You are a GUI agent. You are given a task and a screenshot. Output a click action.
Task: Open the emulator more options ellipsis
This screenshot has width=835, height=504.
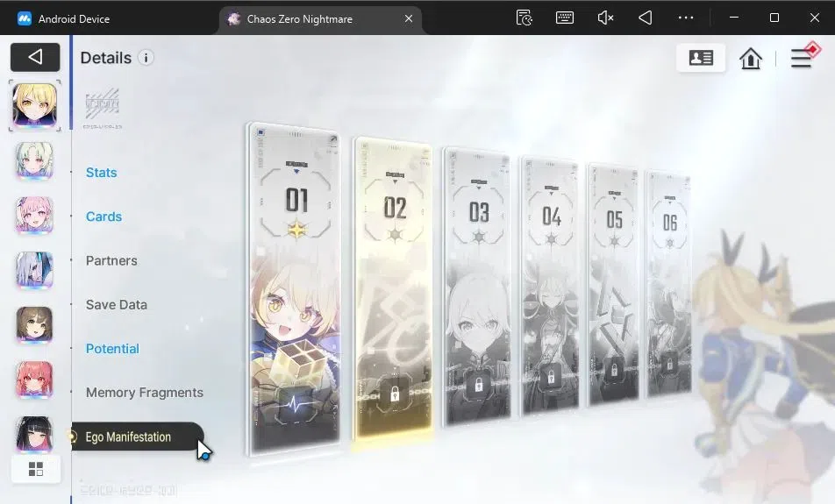coord(686,18)
